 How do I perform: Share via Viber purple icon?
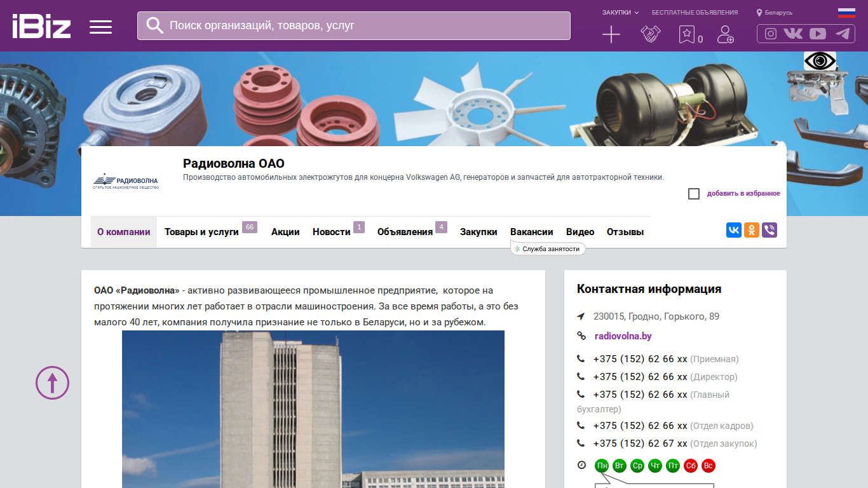770,230
